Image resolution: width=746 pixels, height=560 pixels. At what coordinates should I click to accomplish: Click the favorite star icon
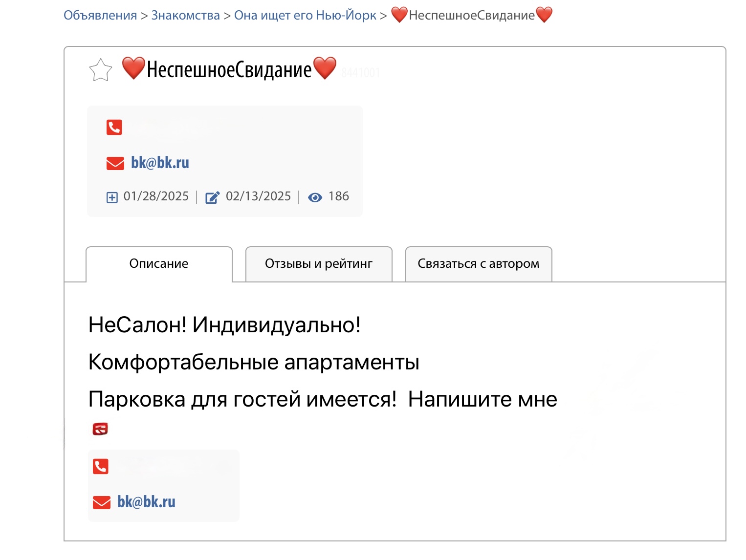(101, 70)
